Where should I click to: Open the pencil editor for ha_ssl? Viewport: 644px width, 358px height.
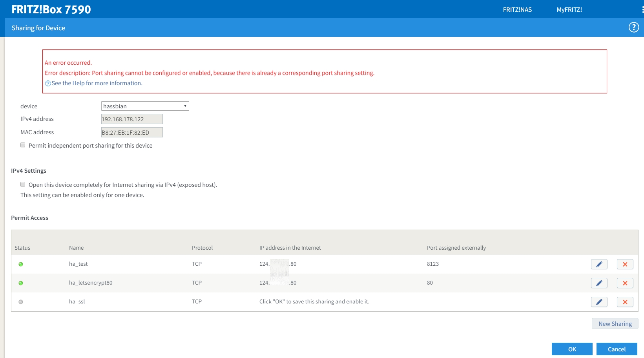[599, 301]
